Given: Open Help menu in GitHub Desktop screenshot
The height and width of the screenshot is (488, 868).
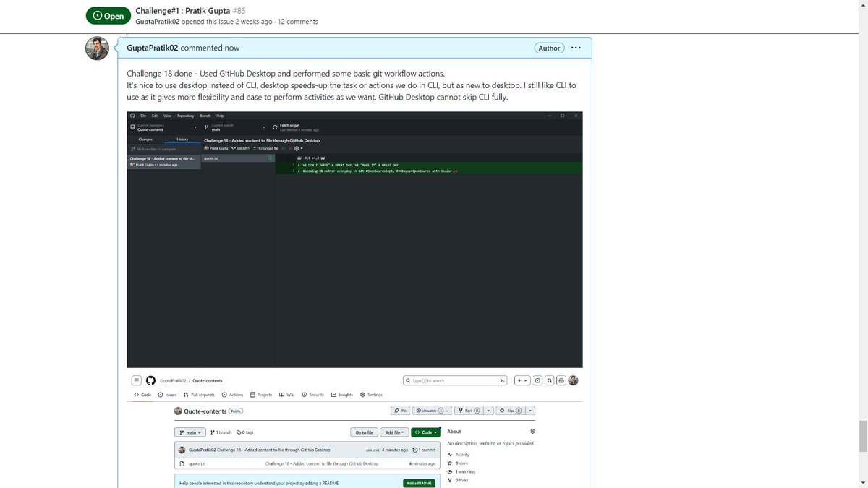Looking at the screenshot, I should [x=220, y=116].
